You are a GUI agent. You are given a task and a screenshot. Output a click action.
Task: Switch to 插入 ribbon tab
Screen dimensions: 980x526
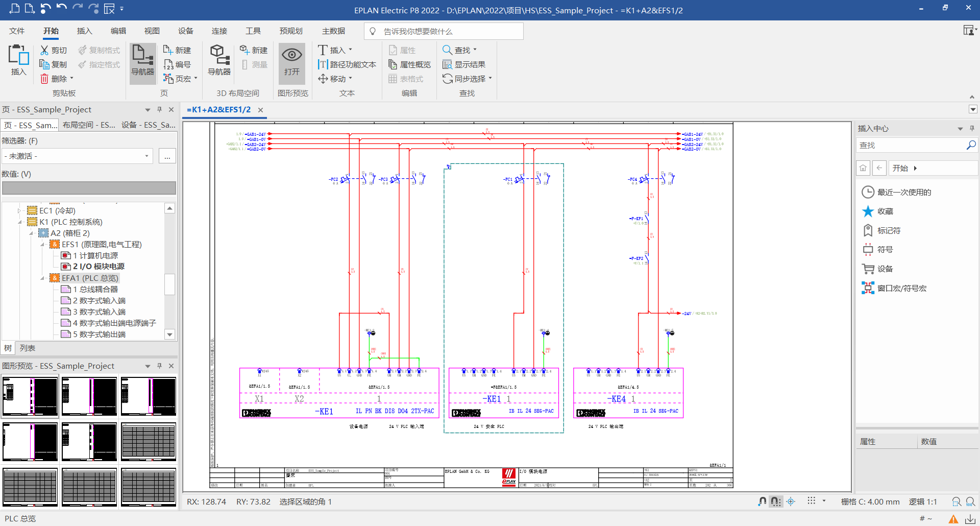pyautogui.click(x=84, y=31)
